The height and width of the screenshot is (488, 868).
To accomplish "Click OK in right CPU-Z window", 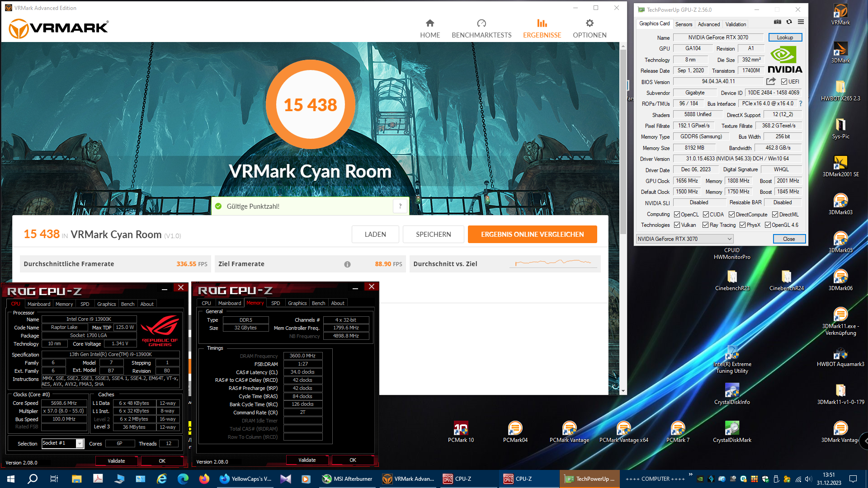I will pos(353,460).
